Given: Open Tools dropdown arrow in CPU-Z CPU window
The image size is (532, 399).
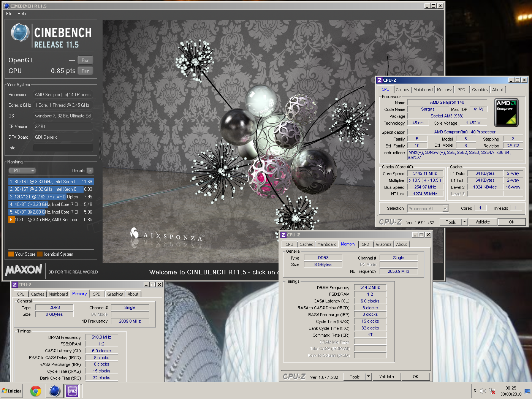Looking at the screenshot, I should click(464, 222).
